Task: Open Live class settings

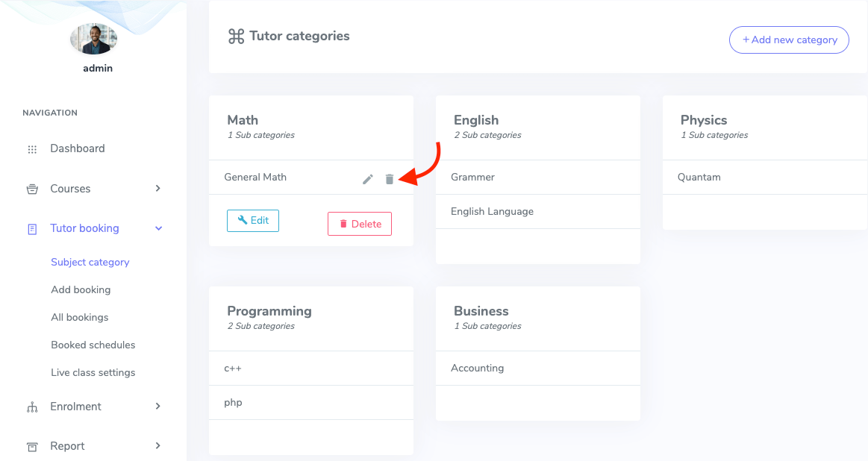Action: coord(93,372)
